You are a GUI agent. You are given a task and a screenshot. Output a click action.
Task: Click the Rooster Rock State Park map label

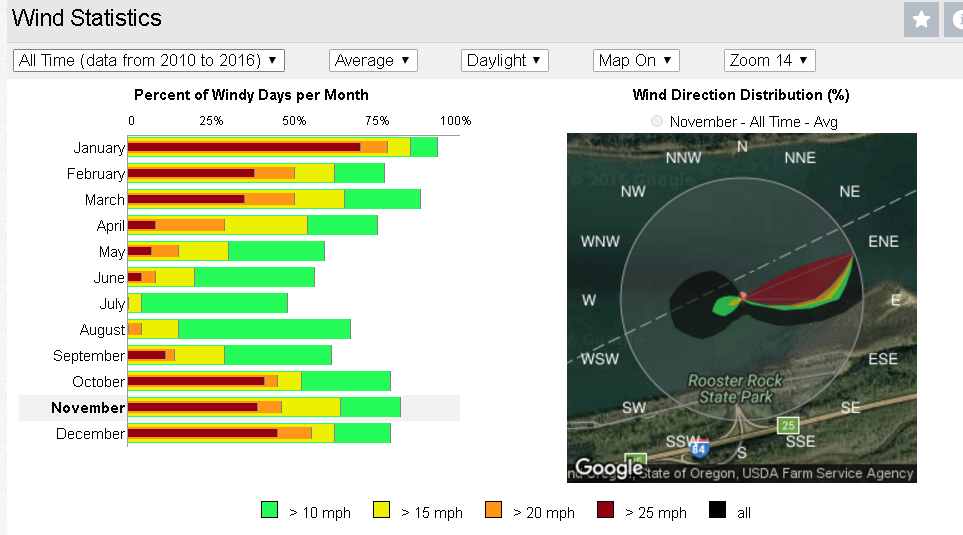(735, 389)
